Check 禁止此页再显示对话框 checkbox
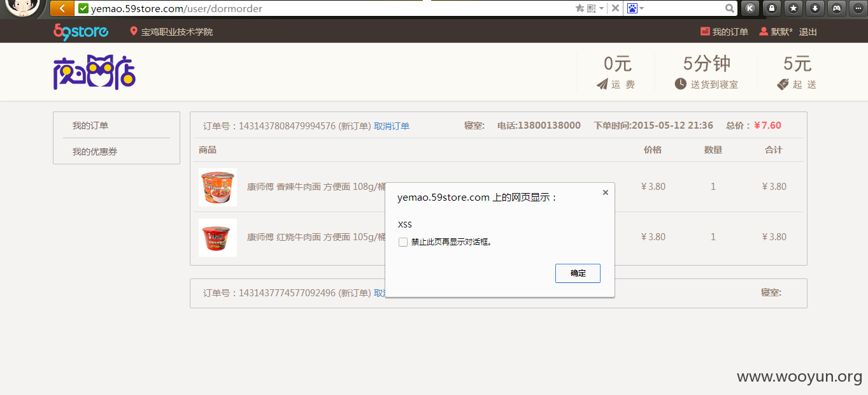The height and width of the screenshot is (395, 868). 403,242
